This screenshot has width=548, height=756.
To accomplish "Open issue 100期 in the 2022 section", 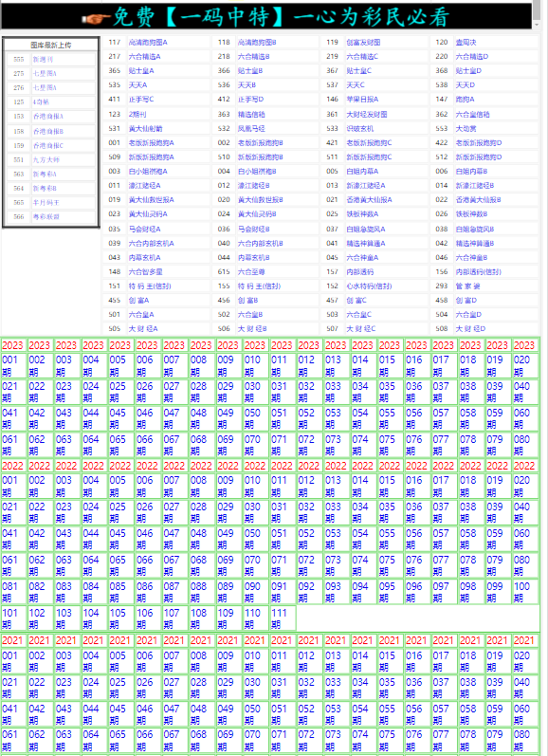I will coord(525,593).
